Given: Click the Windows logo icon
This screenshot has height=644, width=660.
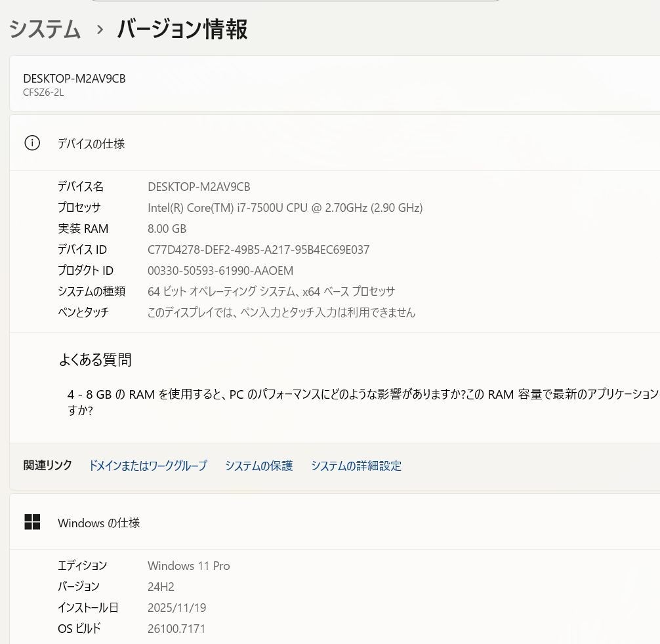Looking at the screenshot, I should point(32,522).
